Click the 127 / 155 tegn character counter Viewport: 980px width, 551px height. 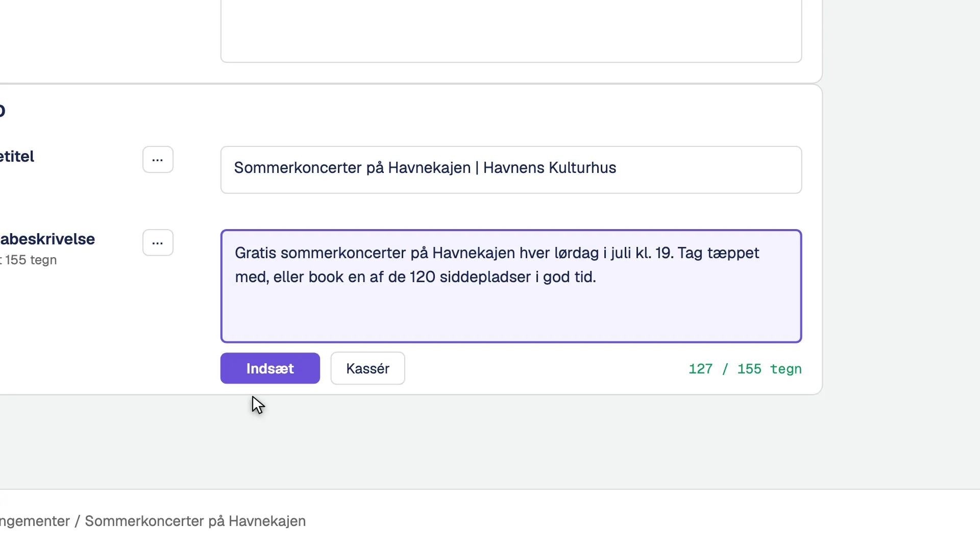(745, 369)
